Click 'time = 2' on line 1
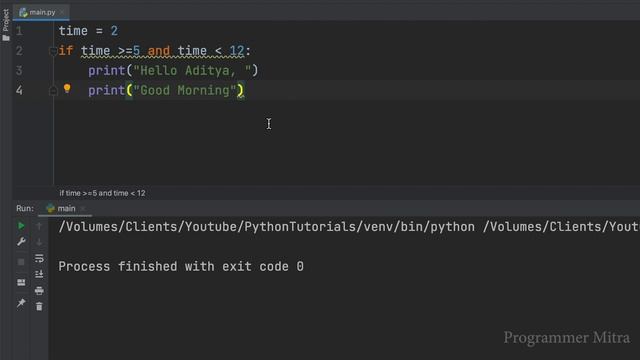Screen dimensions: 640x360 (x=88, y=31)
